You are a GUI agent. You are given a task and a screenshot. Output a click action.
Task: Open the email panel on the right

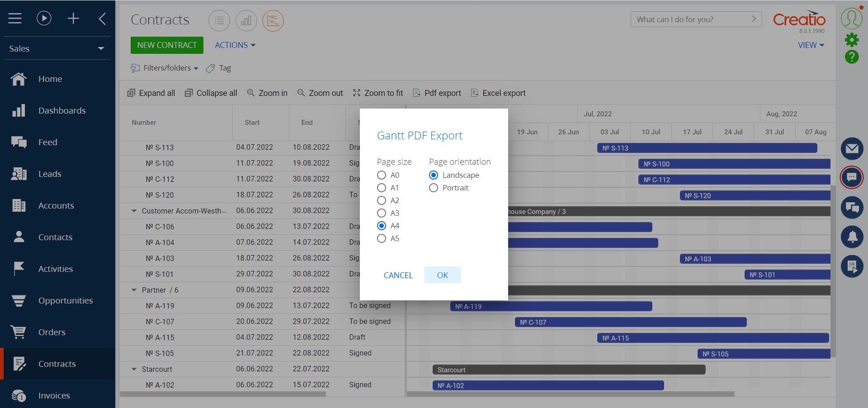click(852, 148)
